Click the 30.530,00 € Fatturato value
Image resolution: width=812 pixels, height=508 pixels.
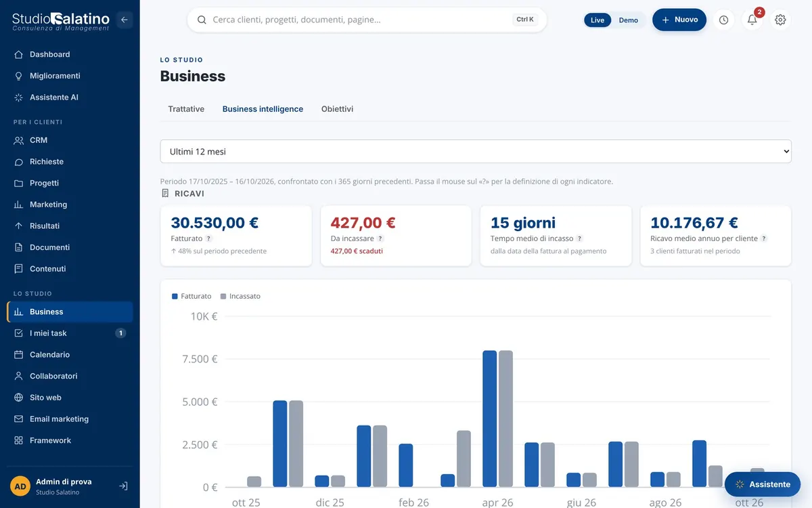215,223
